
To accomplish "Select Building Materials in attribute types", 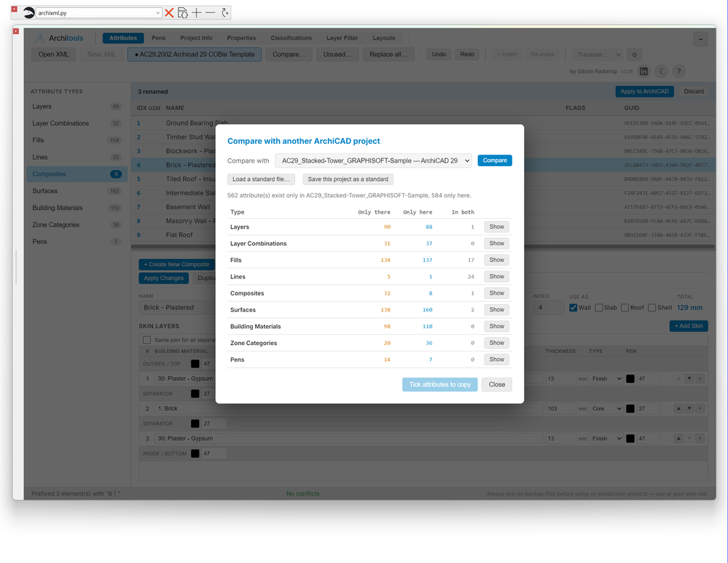I will 77,208.
